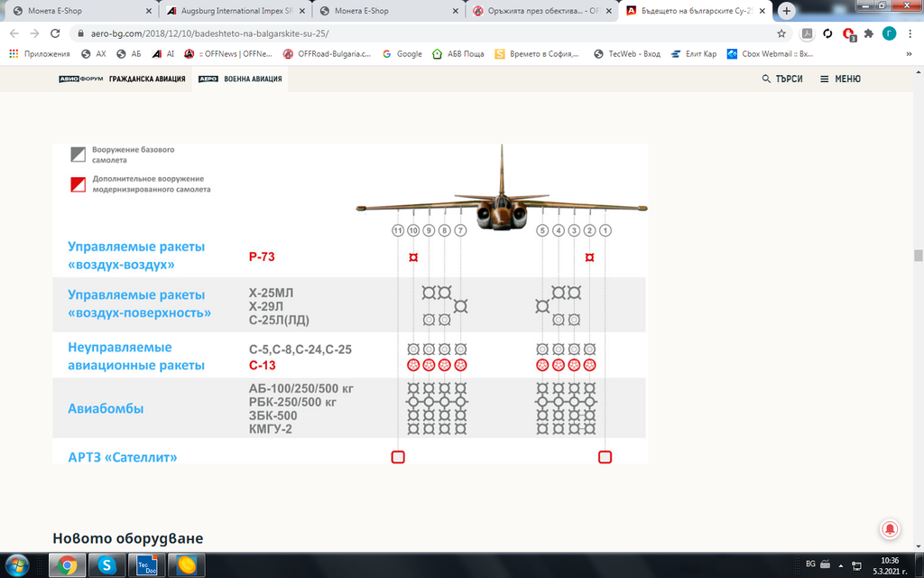Viewport: 924px width, 578px height.
Task: Switch to Augsburg International Impex tab
Action: pos(236,11)
